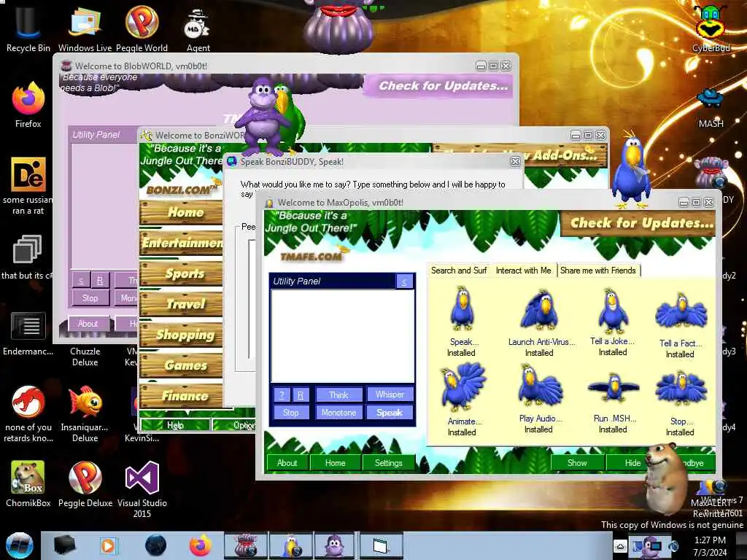Switch to BlobWORLD taskbar button

click(x=247, y=545)
